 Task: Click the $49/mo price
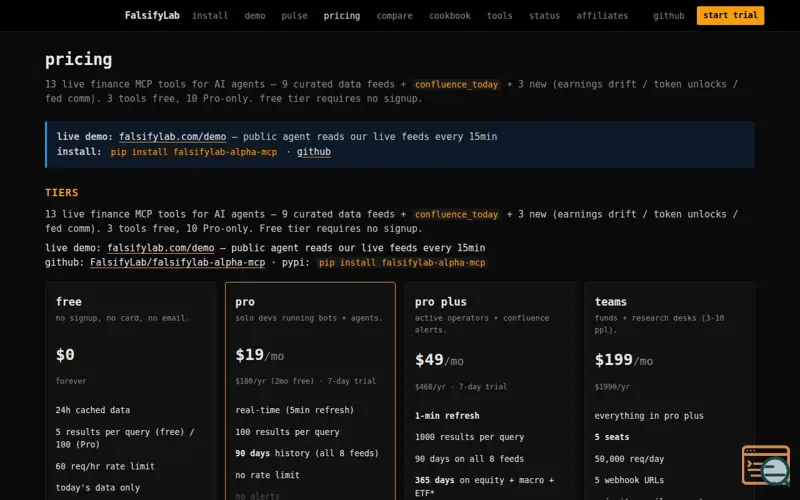(439, 360)
